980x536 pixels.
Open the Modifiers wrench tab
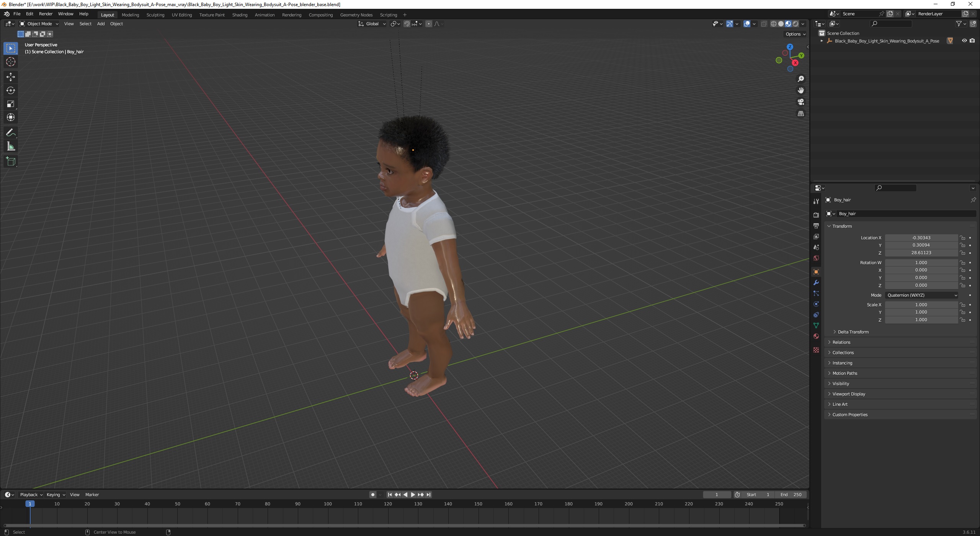point(816,283)
